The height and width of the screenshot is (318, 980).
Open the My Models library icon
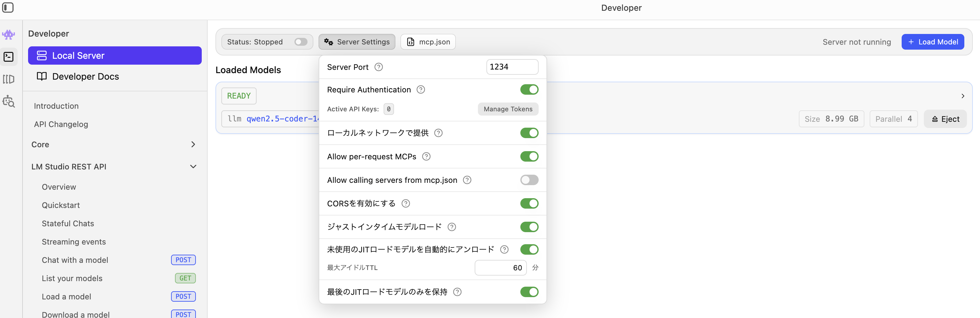[8, 79]
